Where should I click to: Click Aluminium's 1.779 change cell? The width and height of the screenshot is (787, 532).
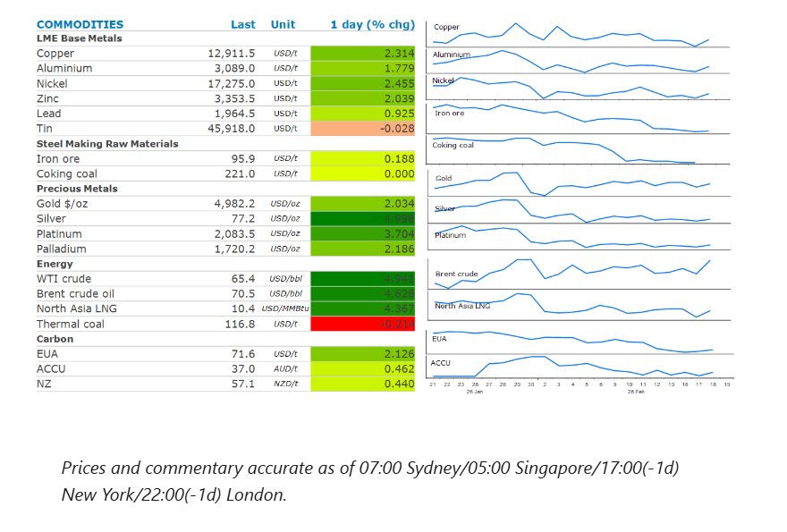363,68
